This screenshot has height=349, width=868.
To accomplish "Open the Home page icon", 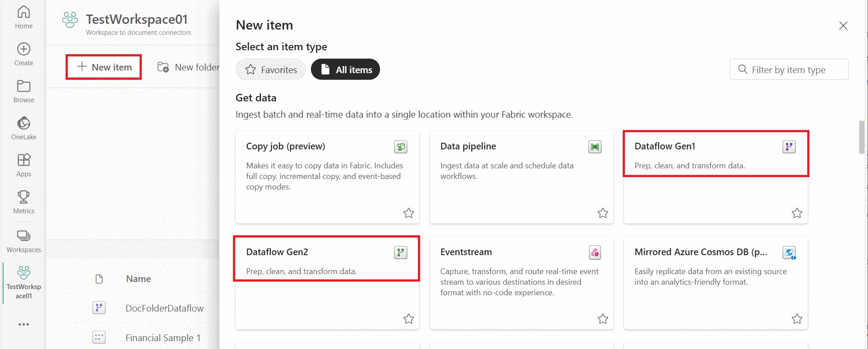I will 24,12.
